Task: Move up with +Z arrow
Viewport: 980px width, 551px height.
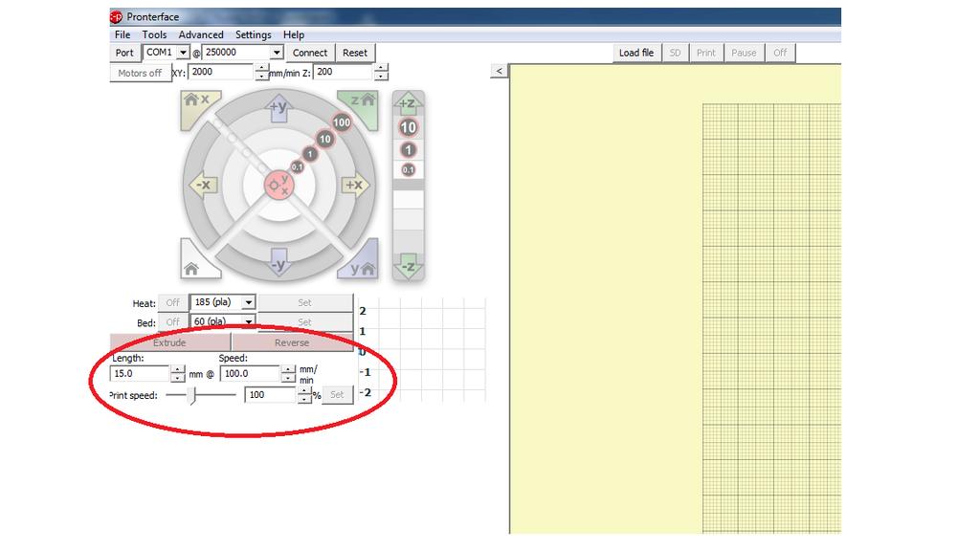Action: click(408, 102)
